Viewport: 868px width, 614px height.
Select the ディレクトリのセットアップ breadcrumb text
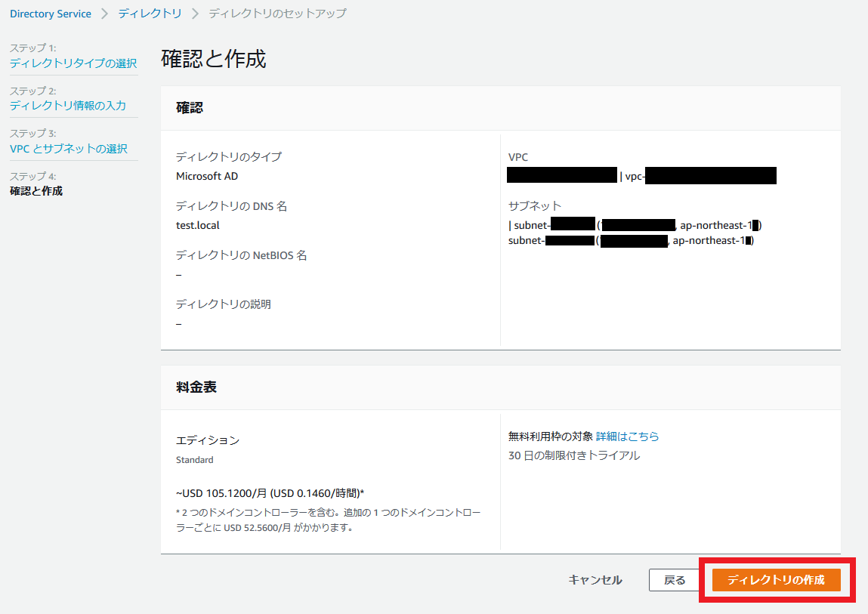click(x=277, y=14)
